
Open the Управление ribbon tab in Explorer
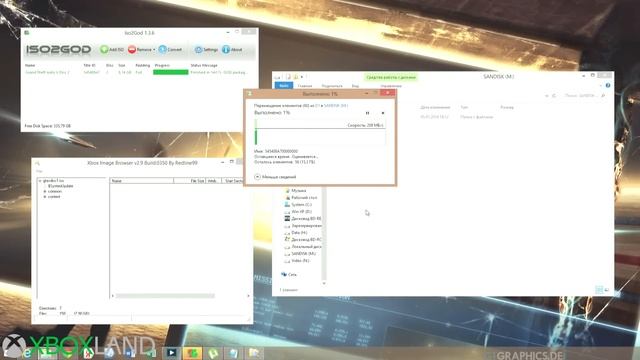[x=391, y=86]
